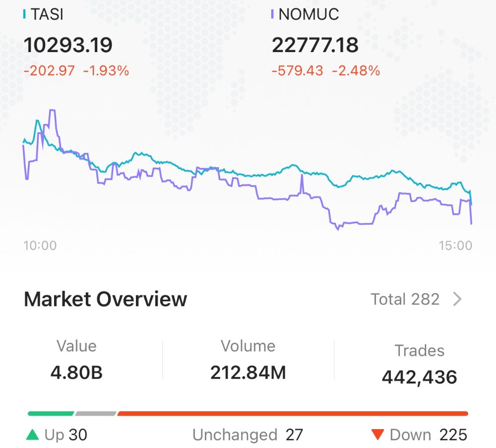
Task: Expand Market Overview with the chevron arrow
Action: point(457,300)
